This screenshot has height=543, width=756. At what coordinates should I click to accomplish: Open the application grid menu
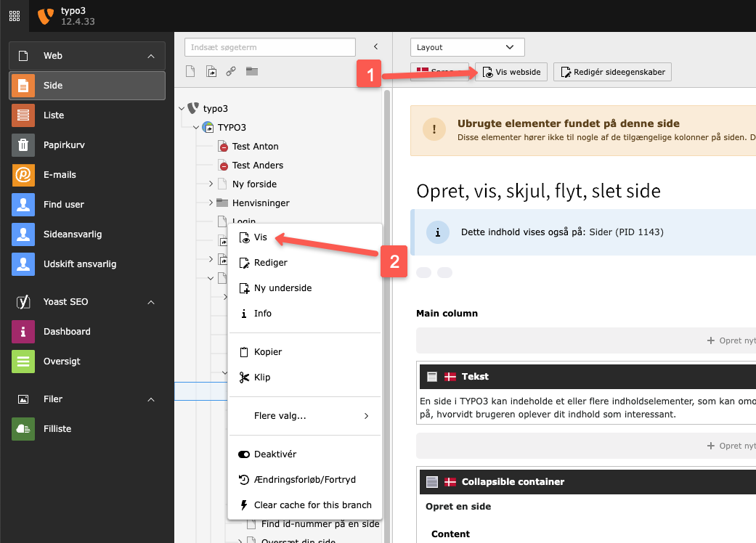pos(15,15)
